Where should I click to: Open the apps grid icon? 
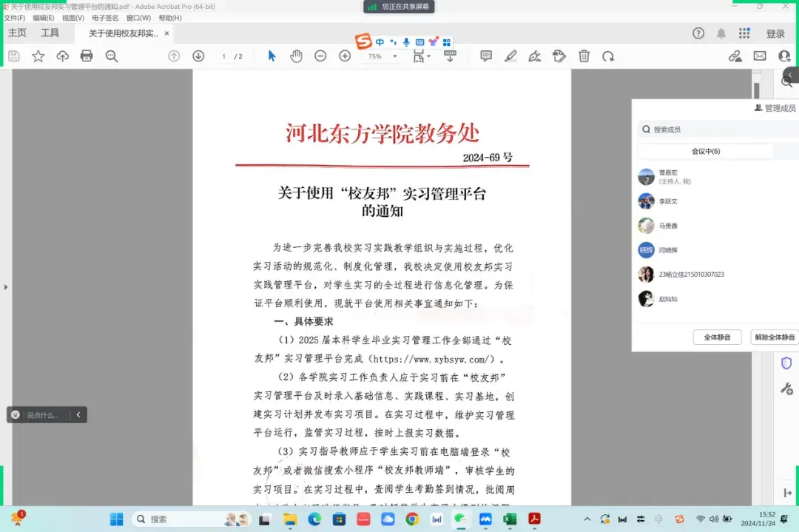[x=744, y=33]
